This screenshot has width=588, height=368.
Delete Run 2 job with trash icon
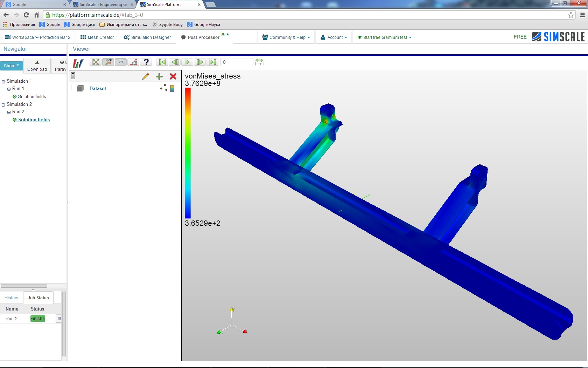tap(59, 319)
